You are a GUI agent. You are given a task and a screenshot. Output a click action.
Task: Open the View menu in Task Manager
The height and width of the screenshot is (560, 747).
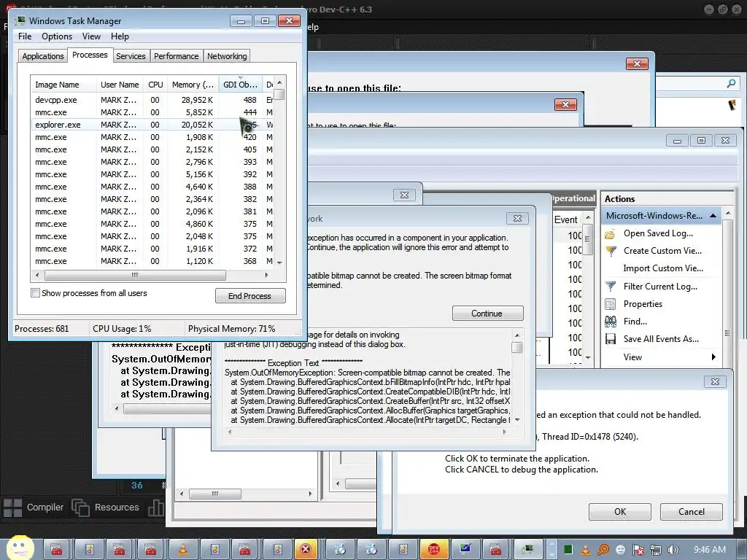tap(91, 36)
